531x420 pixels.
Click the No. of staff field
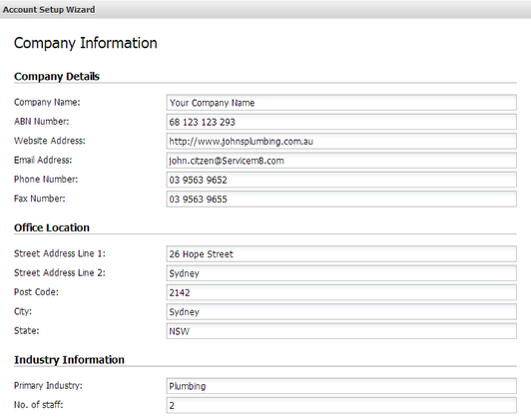(x=341, y=405)
